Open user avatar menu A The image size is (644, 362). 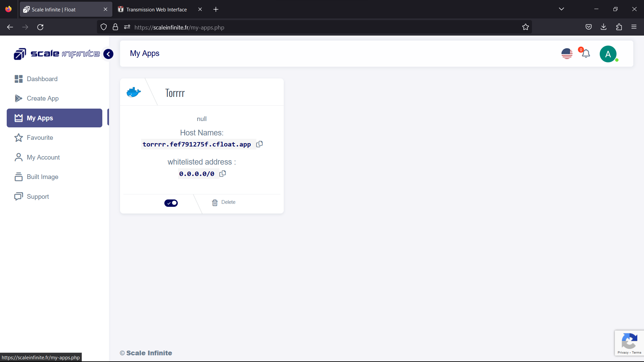(x=608, y=54)
